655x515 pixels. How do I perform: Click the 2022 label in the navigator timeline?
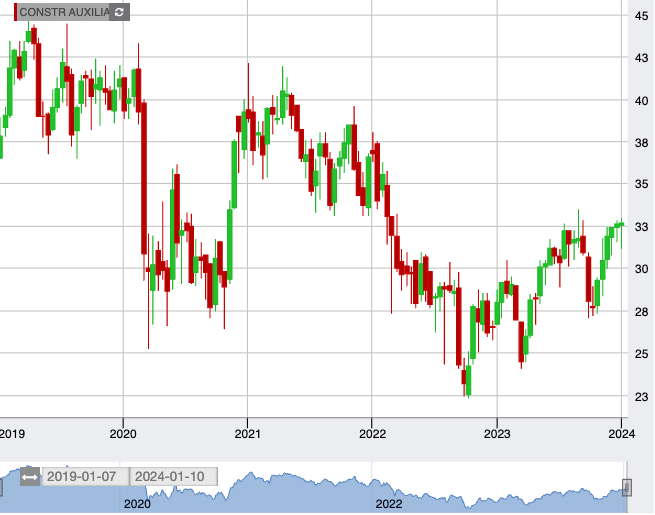click(x=389, y=504)
